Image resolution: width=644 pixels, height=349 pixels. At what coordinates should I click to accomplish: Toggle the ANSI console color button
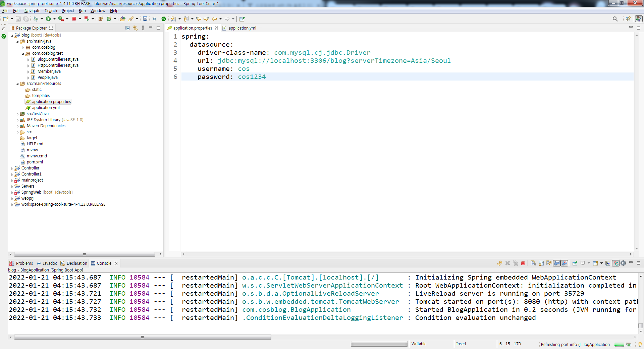pos(615,263)
